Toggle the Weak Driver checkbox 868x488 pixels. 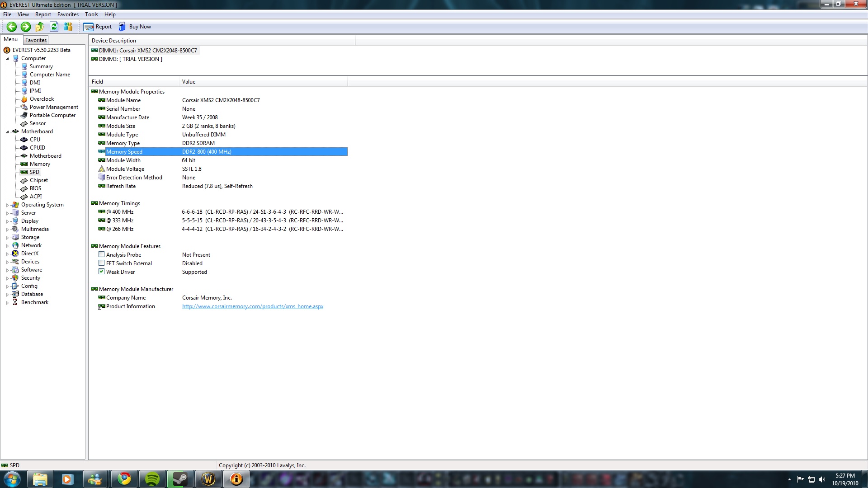(102, 272)
